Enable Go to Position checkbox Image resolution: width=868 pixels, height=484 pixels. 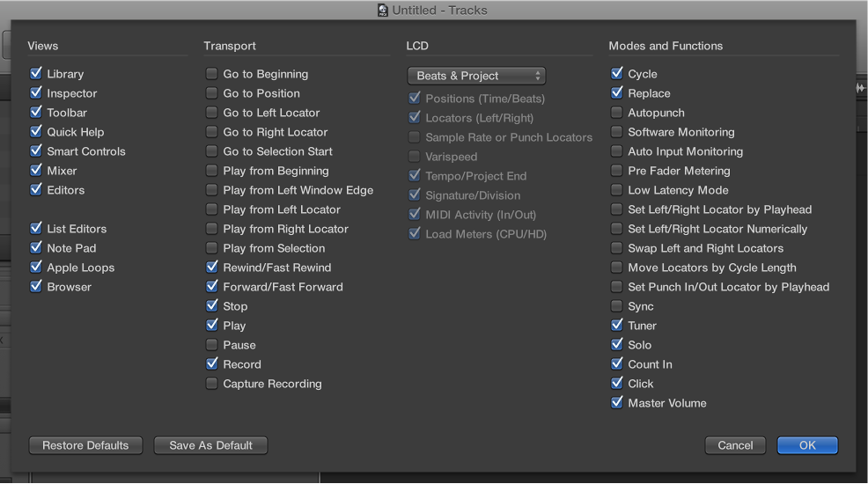point(211,93)
